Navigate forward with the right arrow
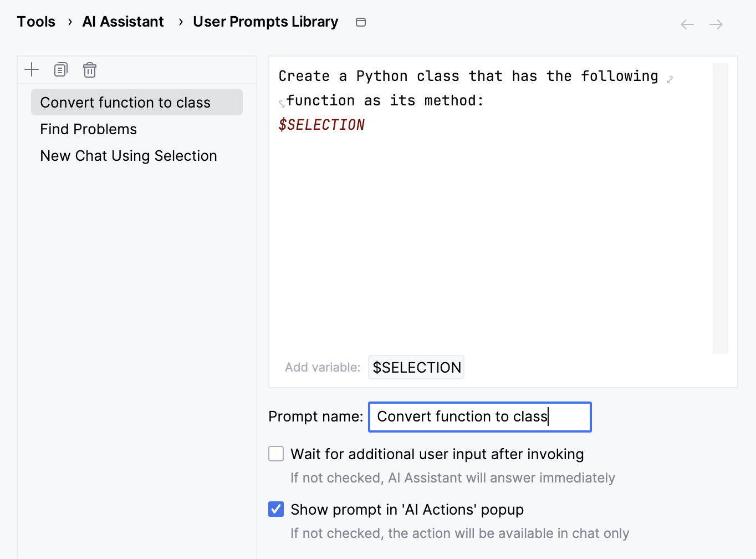The image size is (756, 559). coord(716,24)
